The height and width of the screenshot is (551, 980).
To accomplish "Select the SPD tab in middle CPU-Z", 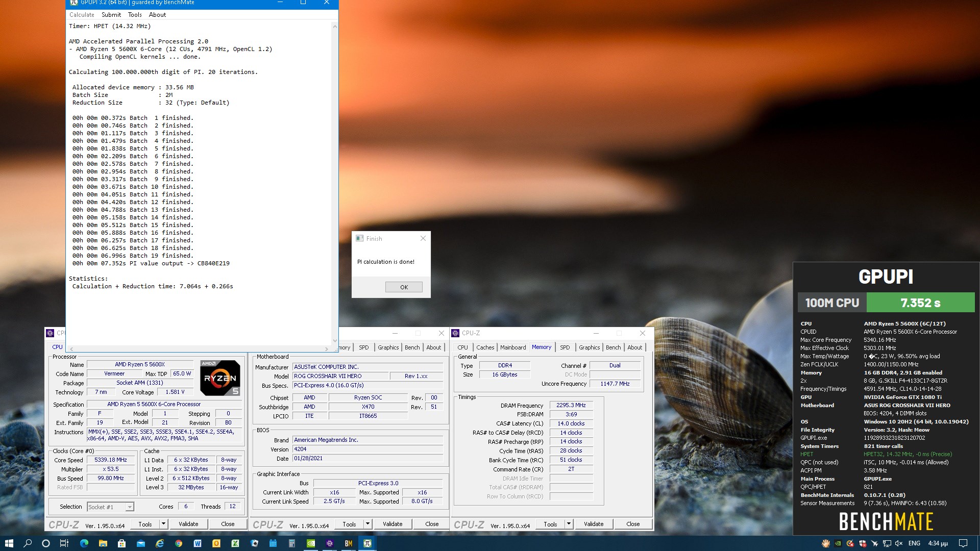I will pos(363,347).
